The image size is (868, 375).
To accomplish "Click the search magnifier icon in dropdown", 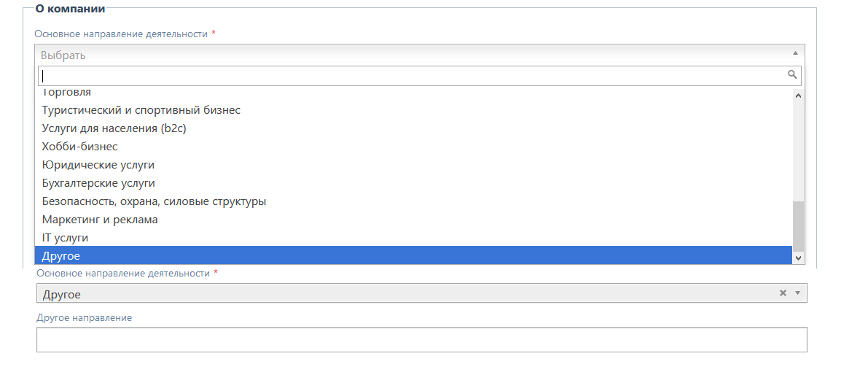I will click(x=792, y=74).
